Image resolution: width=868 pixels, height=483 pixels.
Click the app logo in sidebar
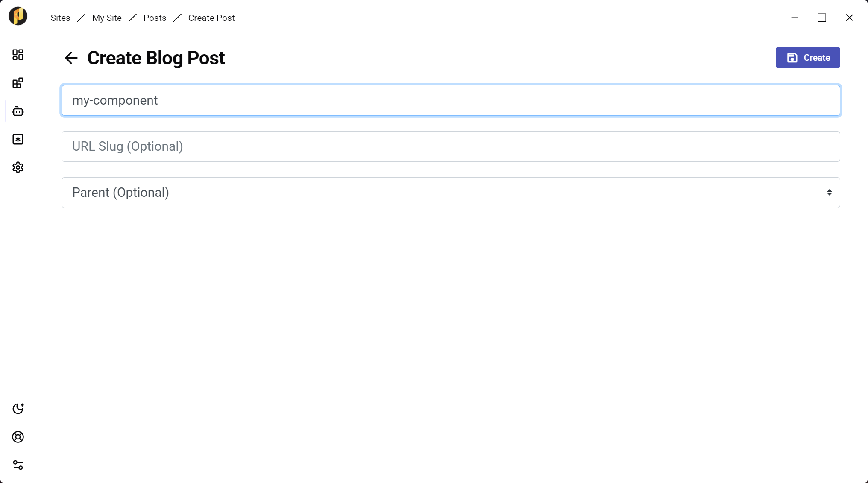tap(18, 16)
